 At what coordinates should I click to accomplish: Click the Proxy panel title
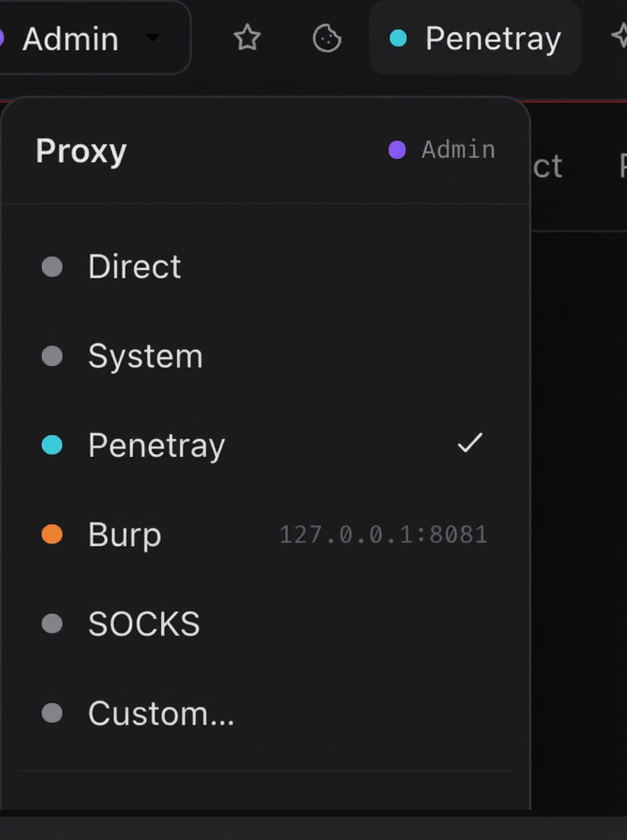click(81, 150)
